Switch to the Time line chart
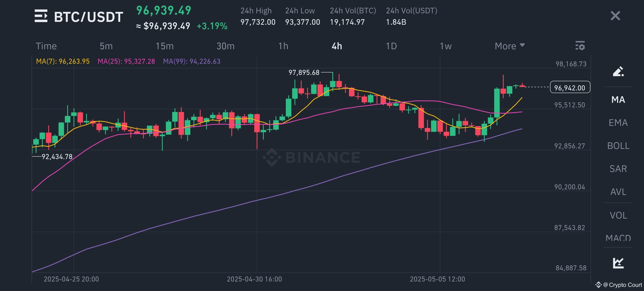The image size is (644, 291). pyautogui.click(x=46, y=46)
